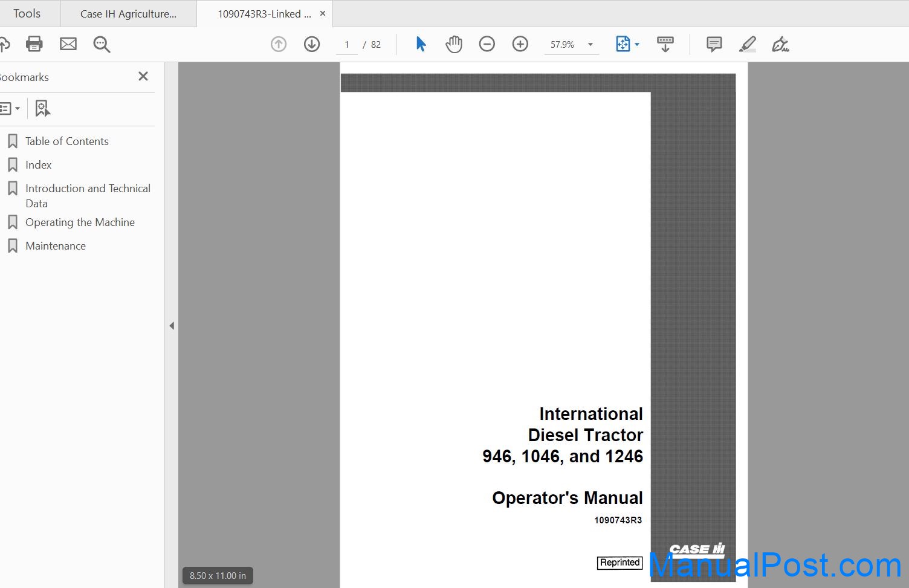Open the Sign document pen icon
Viewport: 909px width, 588px height.
click(x=780, y=44)
